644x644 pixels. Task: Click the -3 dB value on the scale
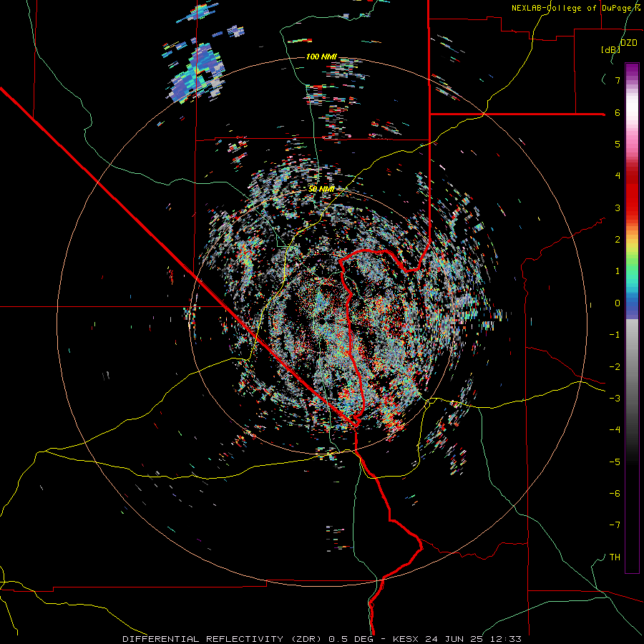click(x=615, y=399)
